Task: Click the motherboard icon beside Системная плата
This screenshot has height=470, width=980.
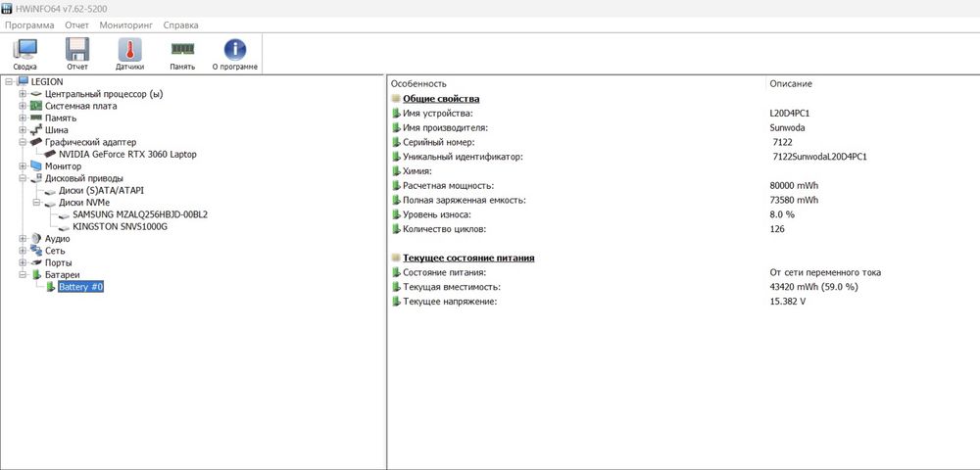Action: (36, 106)
